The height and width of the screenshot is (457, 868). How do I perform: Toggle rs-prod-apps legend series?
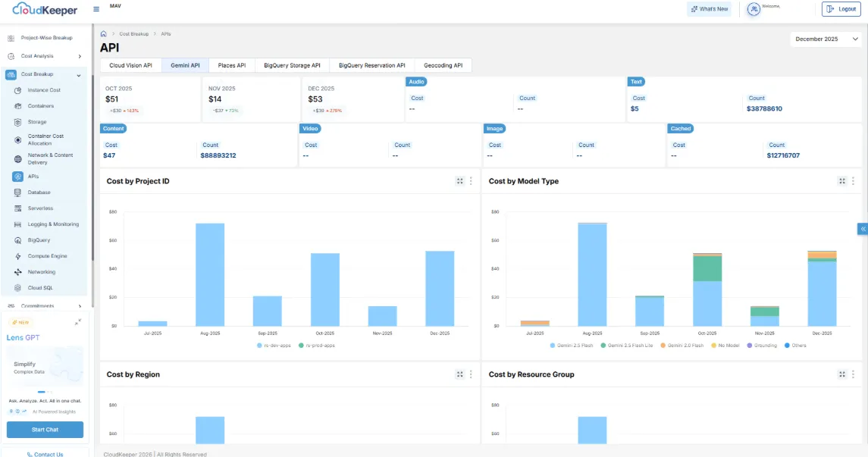[317, 346]
